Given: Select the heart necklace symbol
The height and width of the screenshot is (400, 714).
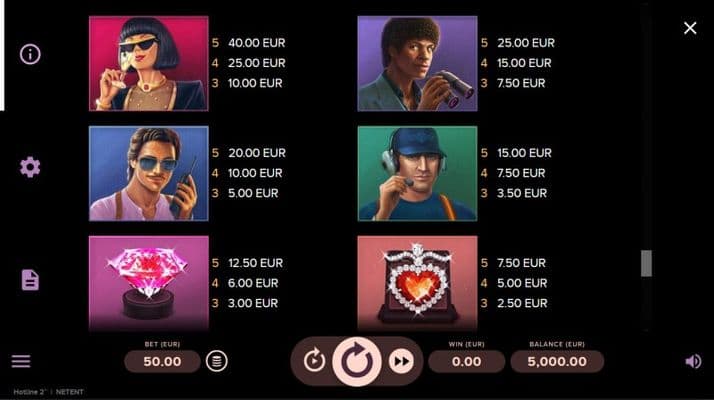Looking at the screenshot, I should 418,283.
